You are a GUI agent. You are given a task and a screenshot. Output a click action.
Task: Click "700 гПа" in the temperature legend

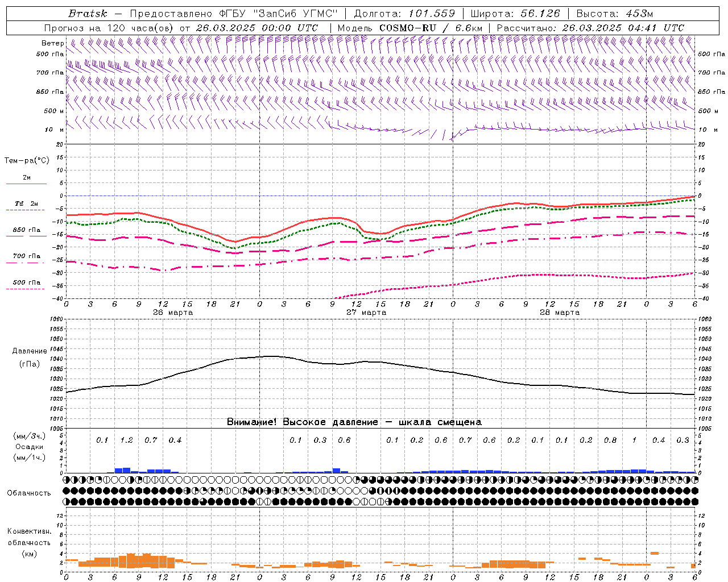click(x=26, y=256)
